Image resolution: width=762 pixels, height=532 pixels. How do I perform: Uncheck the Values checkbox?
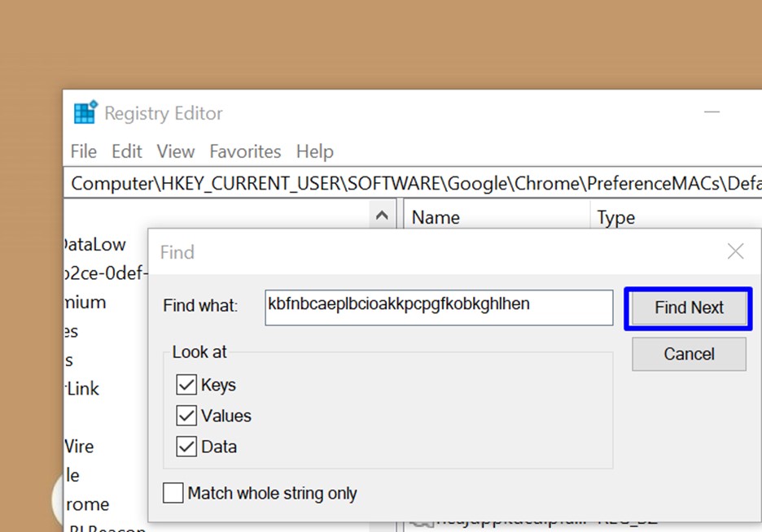point(186,416)
